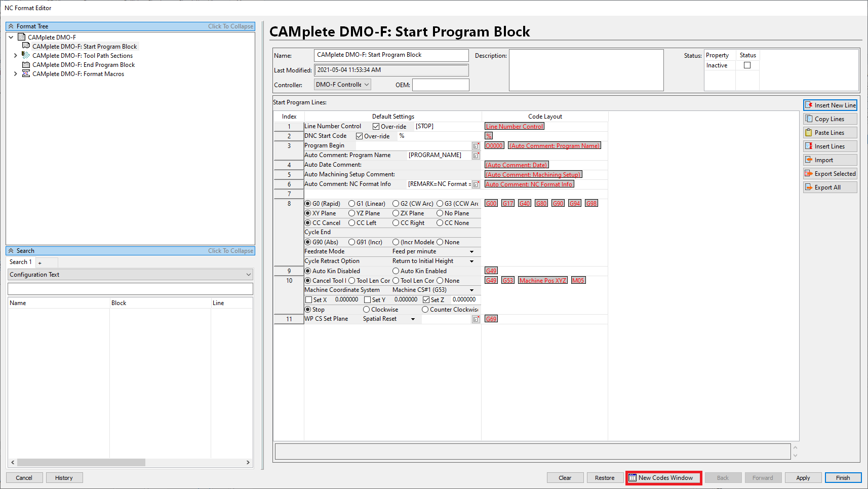
Task: Click the Tool Path Sections tree icon
Action: click(x=26, y=55)
